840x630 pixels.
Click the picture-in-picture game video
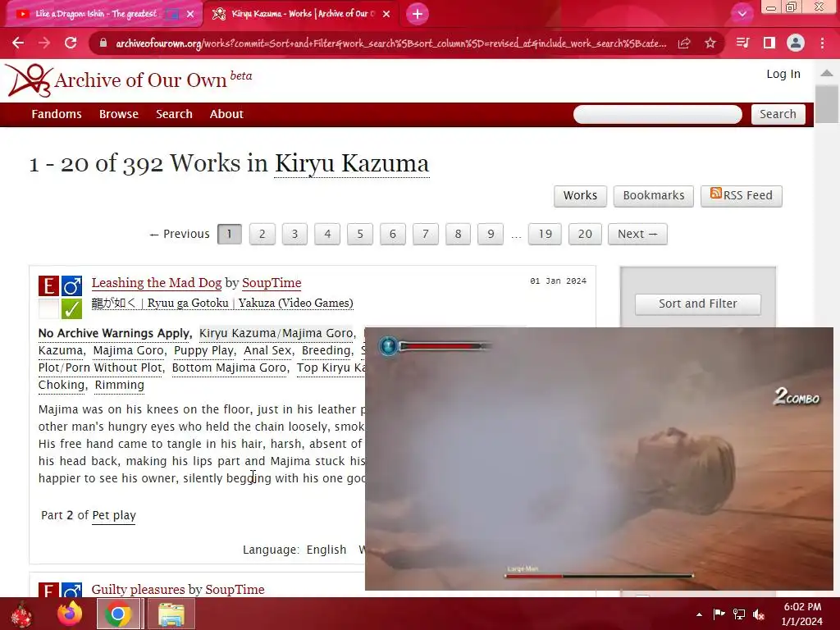pyautogui.click(x=599, y=459)
